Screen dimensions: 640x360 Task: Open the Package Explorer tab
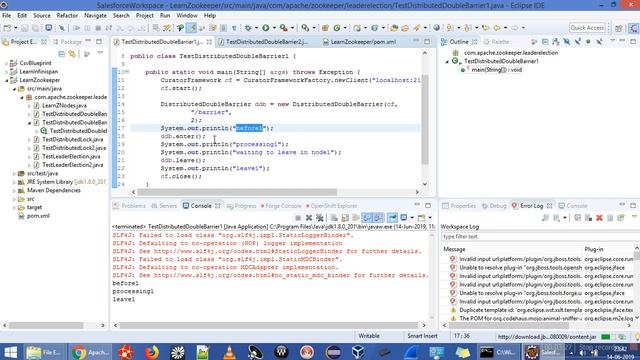click(x=68, y=42)
